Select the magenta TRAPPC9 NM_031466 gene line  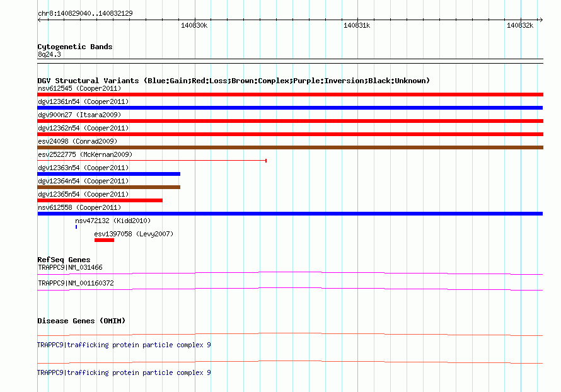290,274
